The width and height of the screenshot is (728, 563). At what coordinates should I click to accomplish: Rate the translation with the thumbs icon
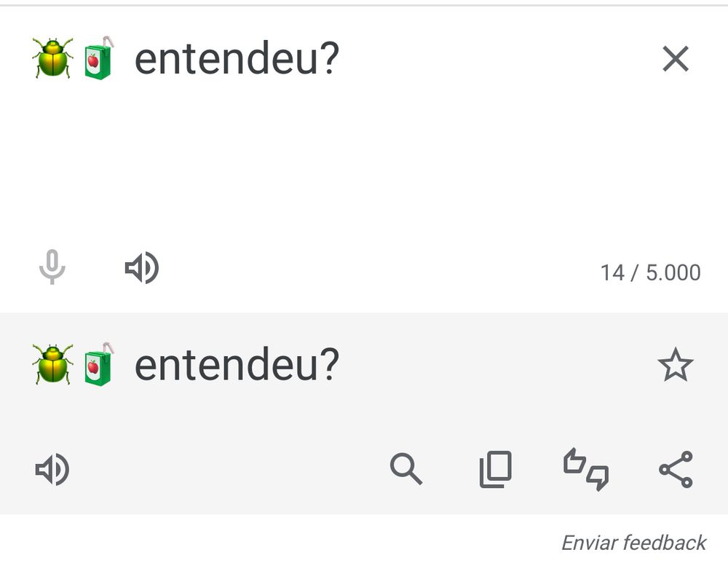click(586, 469)
